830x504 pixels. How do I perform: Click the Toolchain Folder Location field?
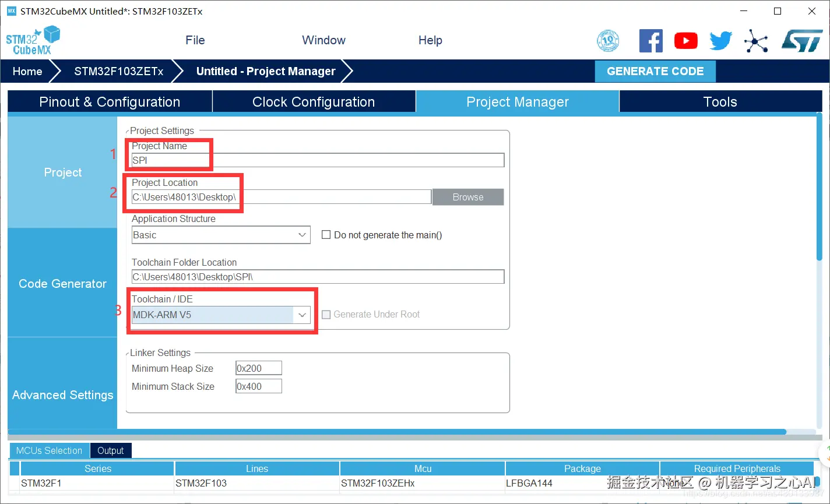pyautogui.click(x=318, y=277)
